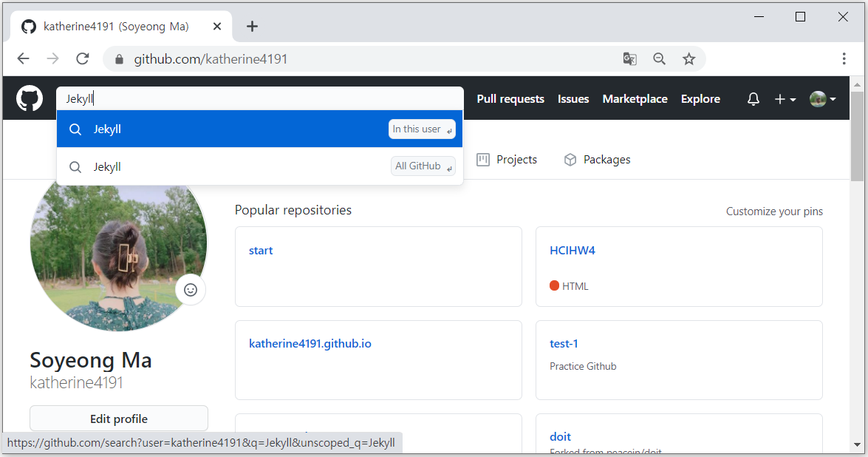The image size is (868, 457).
Task: Click the Jekyll search input field
Action: tap(259, 98)
